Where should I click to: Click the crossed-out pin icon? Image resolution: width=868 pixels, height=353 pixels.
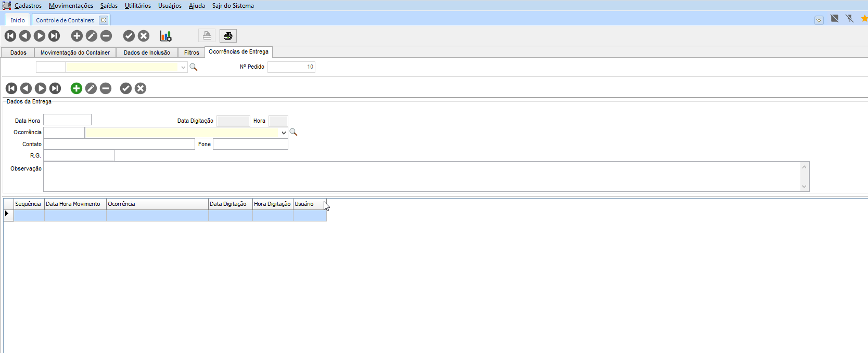850,19
